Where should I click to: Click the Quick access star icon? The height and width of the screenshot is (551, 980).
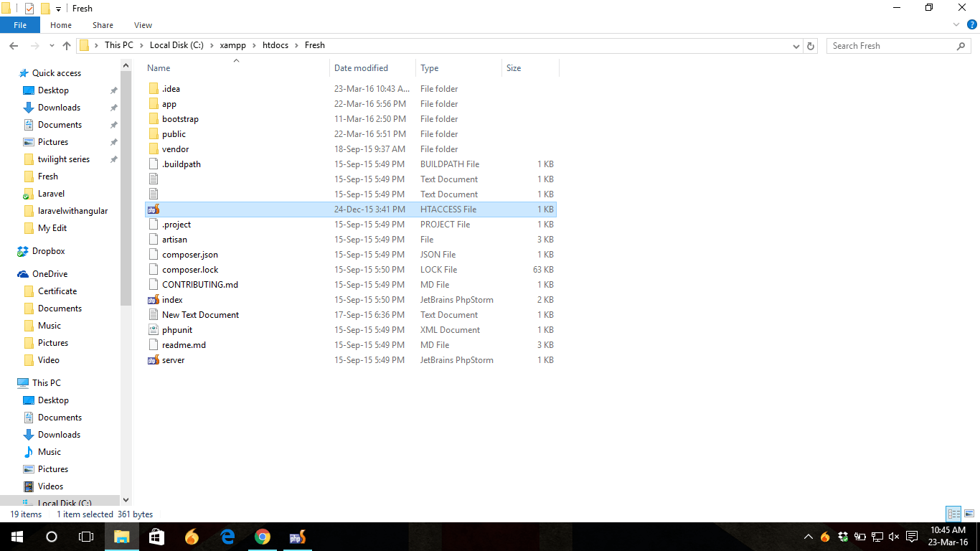tap(24, 73)
